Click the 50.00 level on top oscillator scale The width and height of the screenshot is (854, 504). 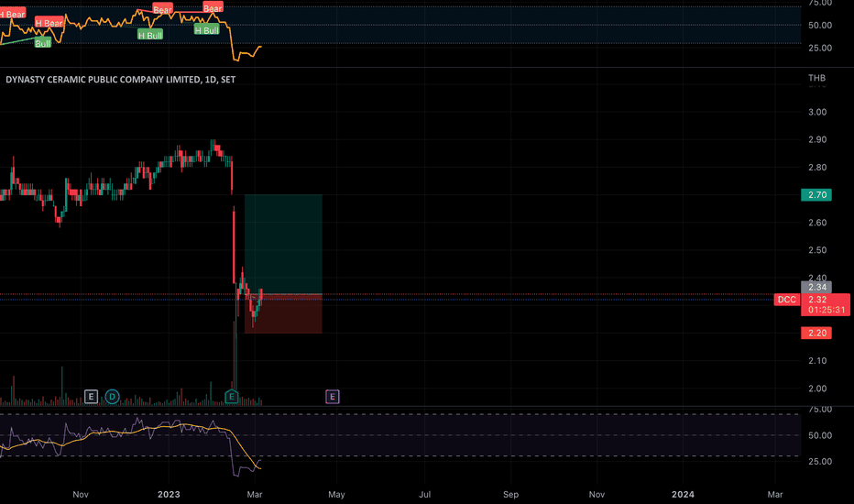(x=820, y=25)
